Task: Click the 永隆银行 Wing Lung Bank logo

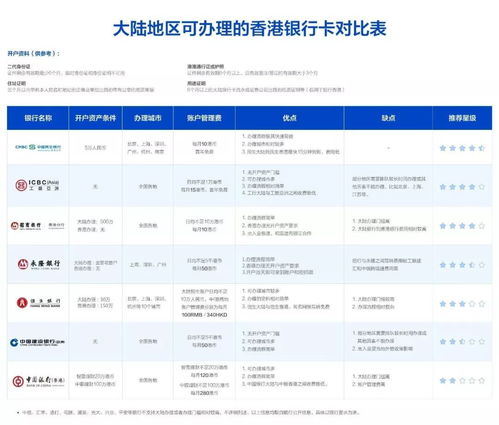Action: tap(39, 264)
